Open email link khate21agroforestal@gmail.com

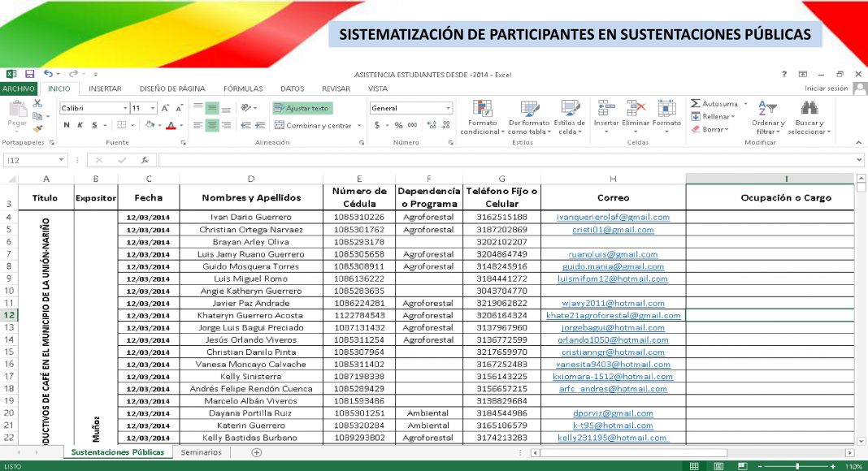point(613,315)
